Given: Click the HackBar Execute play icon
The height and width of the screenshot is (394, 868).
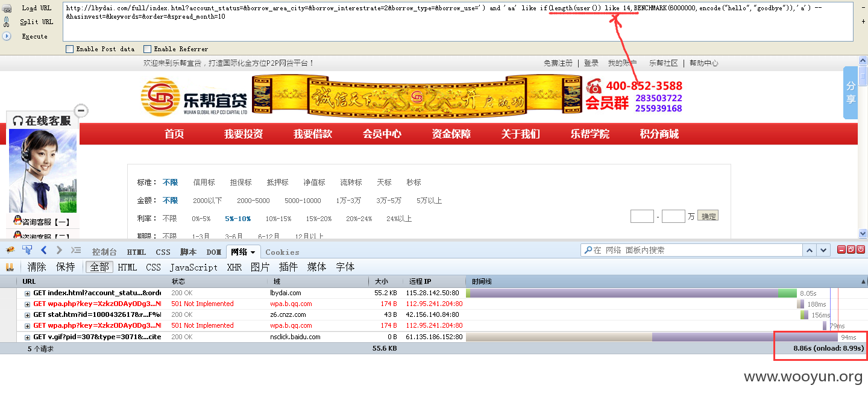Looking at the screenshot, I should pos(6,36).
